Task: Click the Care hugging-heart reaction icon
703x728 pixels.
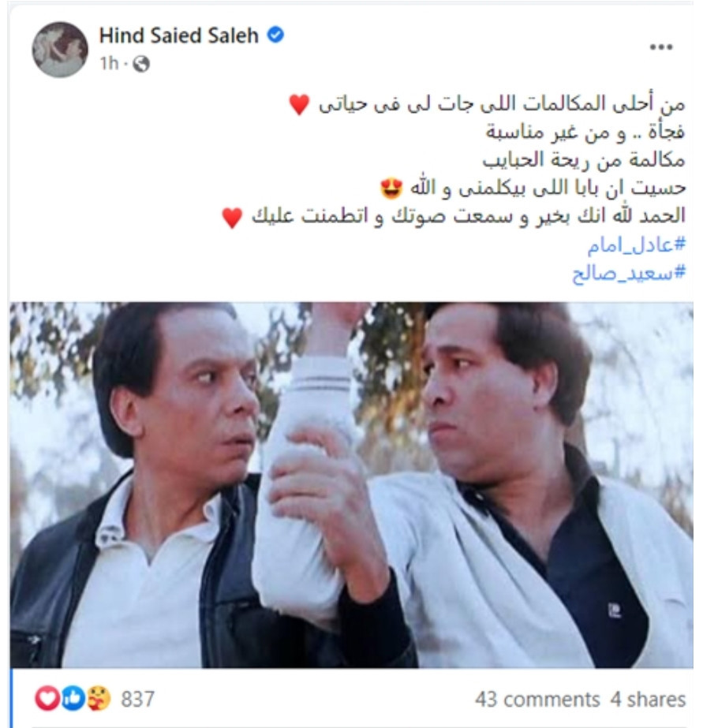Action: pyautogui.click(x=99, y=698)
